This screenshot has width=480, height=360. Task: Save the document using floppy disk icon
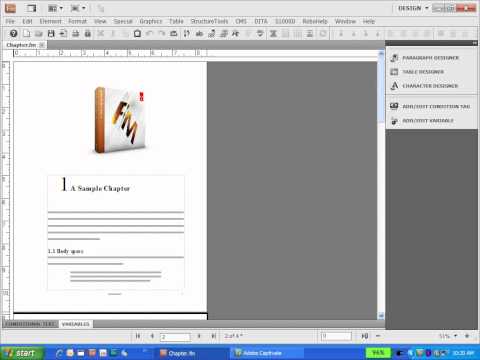(51, 33)
